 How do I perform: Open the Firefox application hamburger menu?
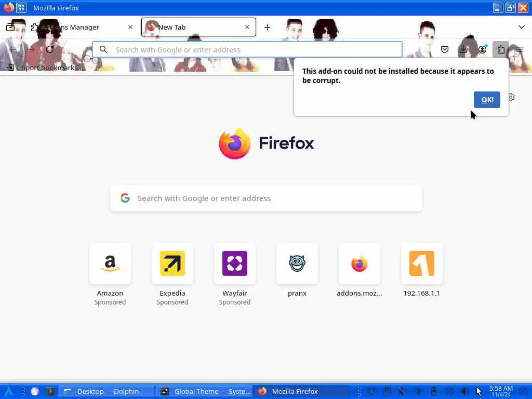(520, 49)
